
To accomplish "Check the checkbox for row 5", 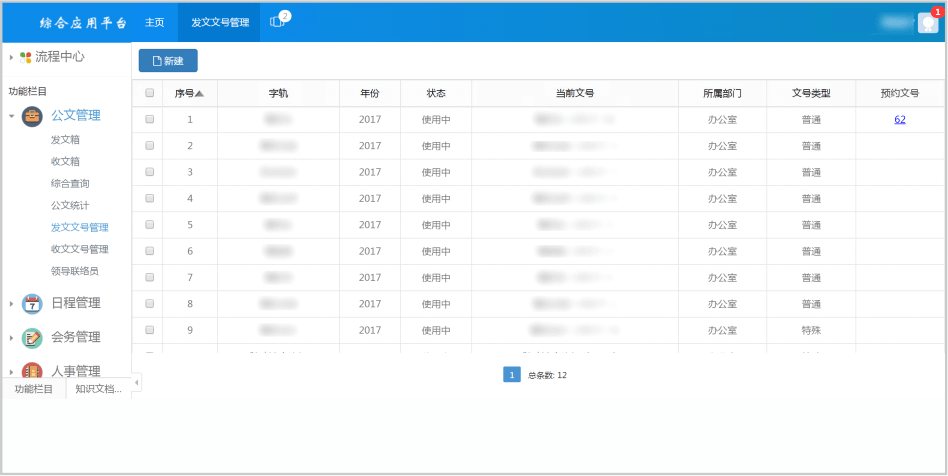I will click(150, 224).
